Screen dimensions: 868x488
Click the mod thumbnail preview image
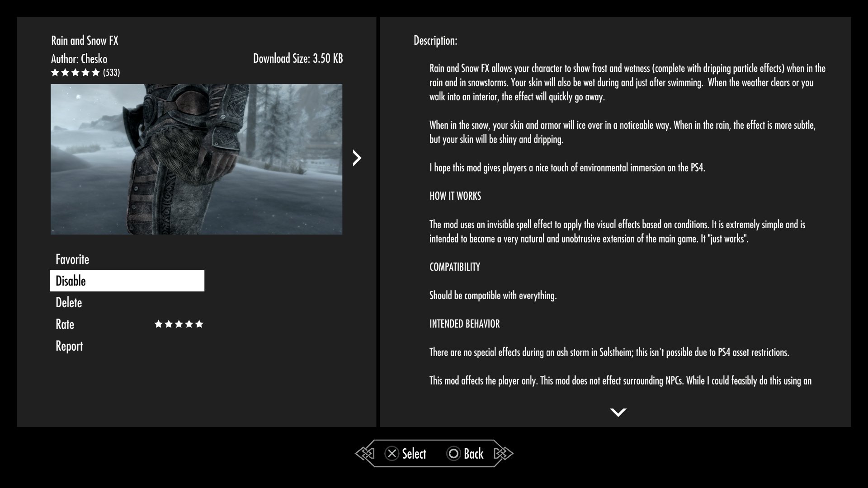pyautogui.click(x=197, y=159)
